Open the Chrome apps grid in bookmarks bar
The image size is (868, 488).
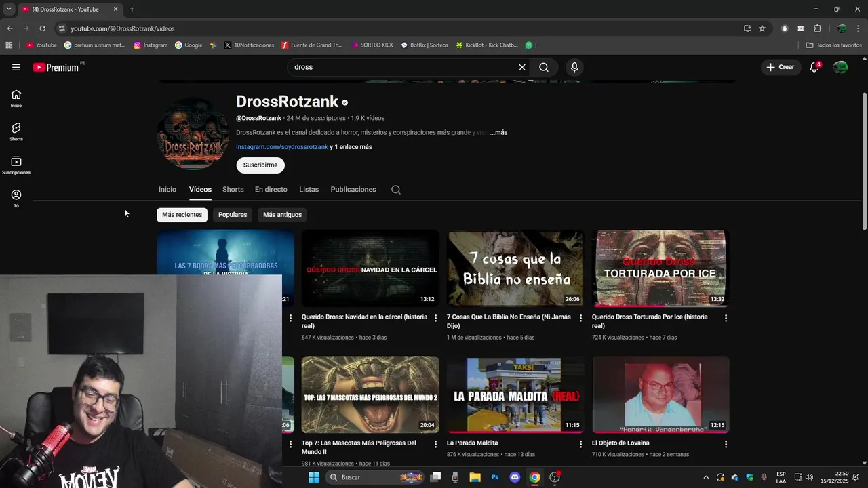point(9,45)
